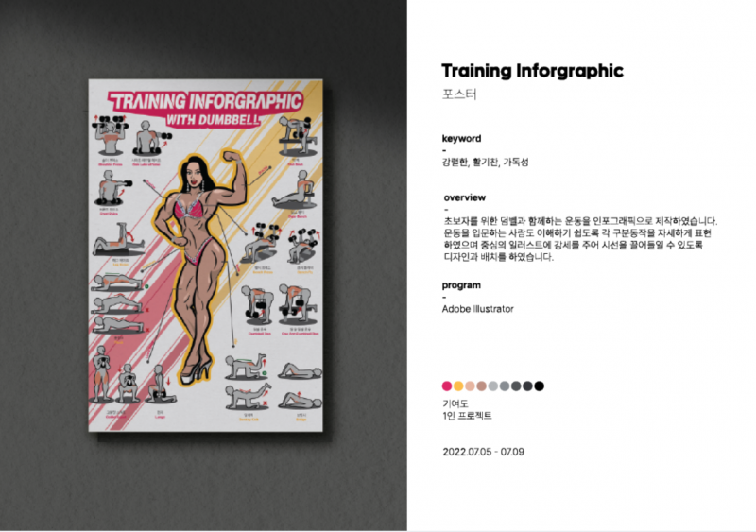
Task: Select the keyword label text
Action: point(461,138)
